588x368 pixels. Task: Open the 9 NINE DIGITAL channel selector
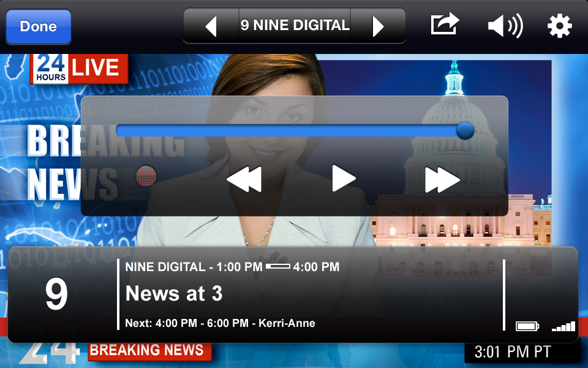coord(295,26)
